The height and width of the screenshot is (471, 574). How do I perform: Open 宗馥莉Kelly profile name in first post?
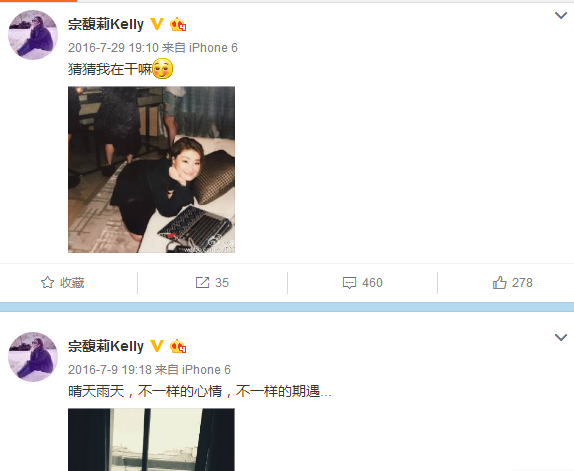[x=106, y=25]
